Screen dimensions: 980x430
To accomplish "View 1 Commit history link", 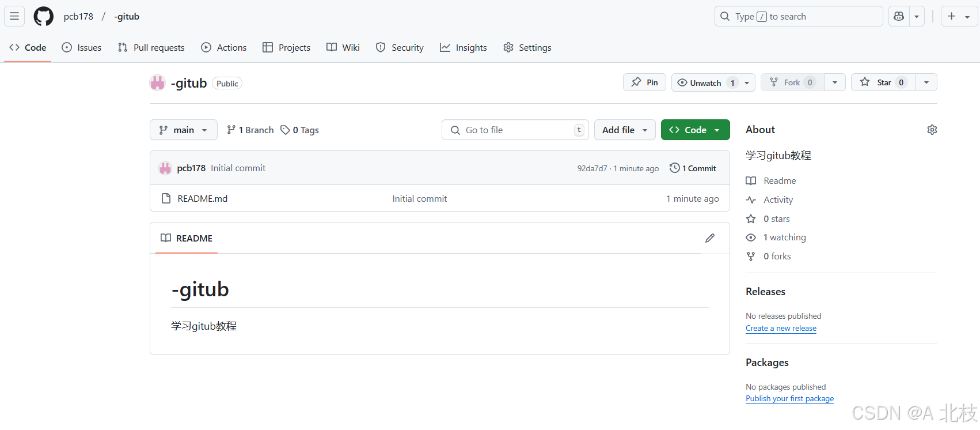I will [x=693, y=168].
